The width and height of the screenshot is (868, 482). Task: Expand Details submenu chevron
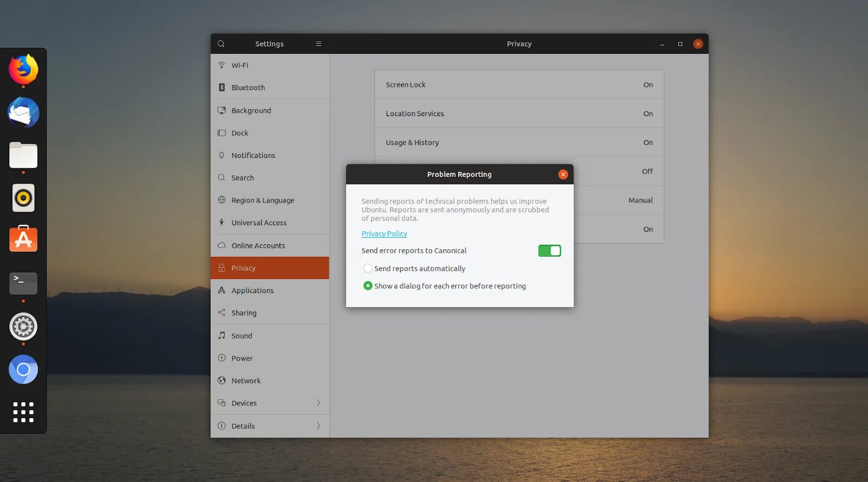point(318,426)
